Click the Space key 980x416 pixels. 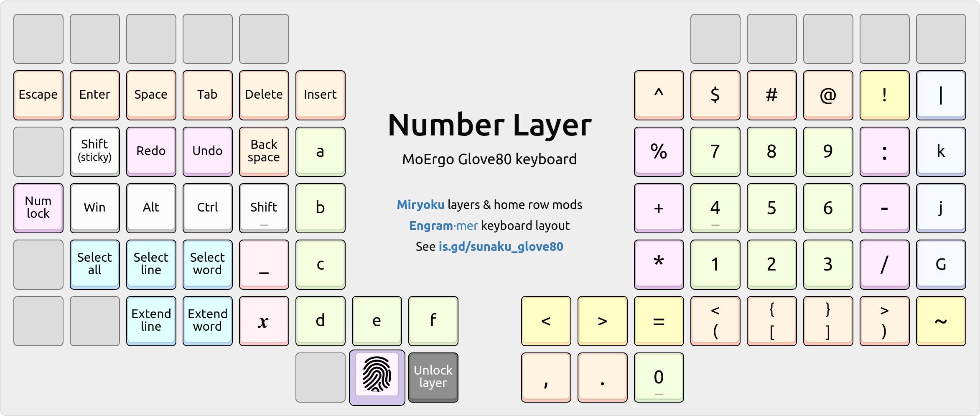[x=151, y=95]
